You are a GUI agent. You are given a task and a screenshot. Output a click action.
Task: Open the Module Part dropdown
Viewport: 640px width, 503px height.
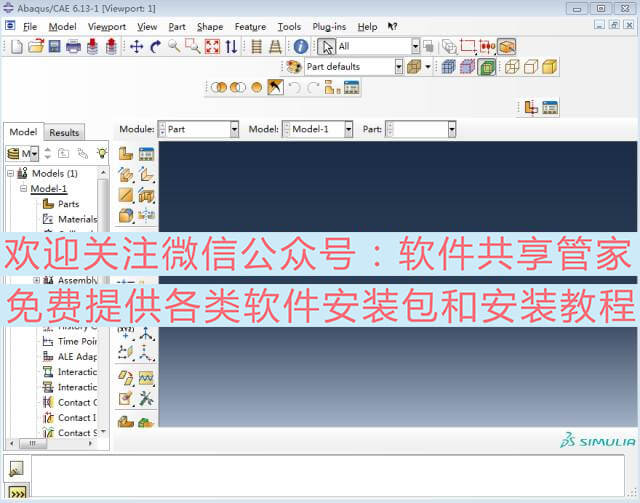[x=234, y=129]
